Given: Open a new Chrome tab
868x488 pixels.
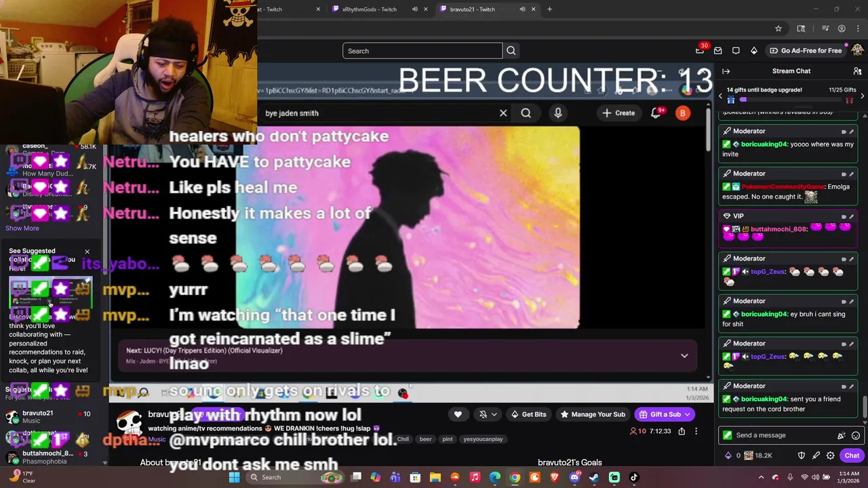Looking at the screenshot, I should coord(549,9).
